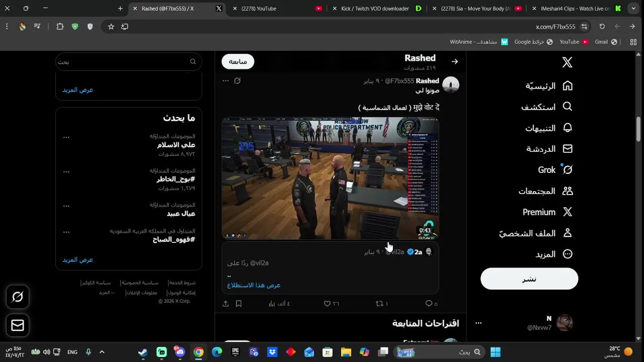Image resolution: width=644 pixels, height=362 pixels.
Task: Reload the page
Action: pos(602,27)
